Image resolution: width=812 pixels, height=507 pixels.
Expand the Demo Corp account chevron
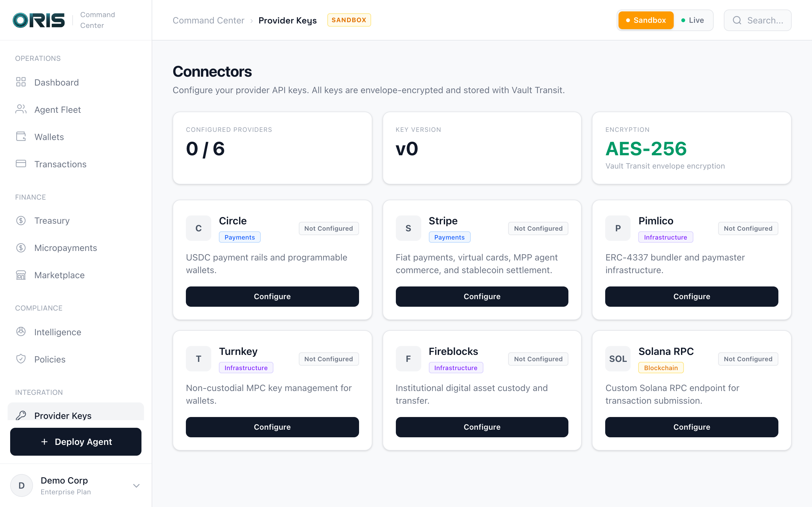(x=136, y=485)
